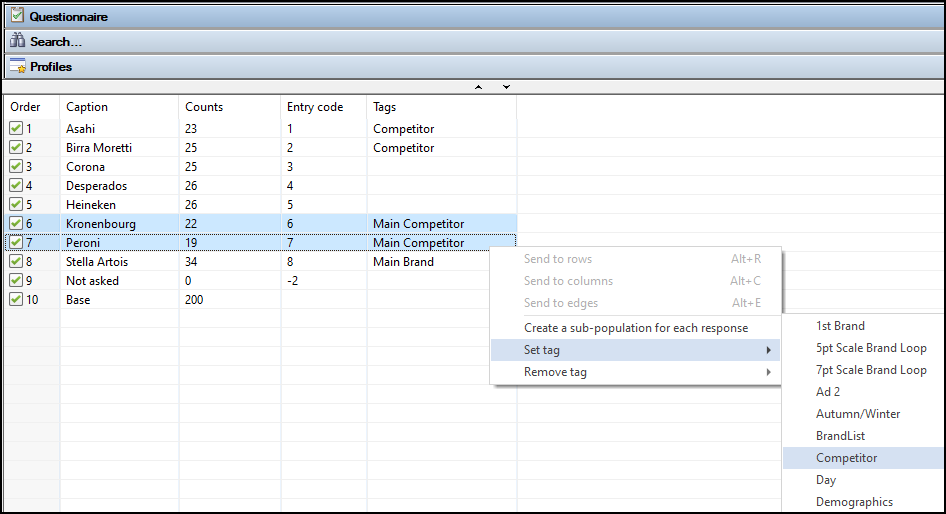
Task: Click the up arrow to move the item up
Action: point(478,87)
